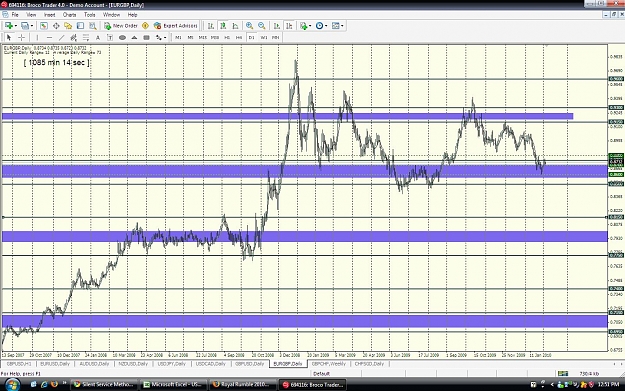Toggle Expert Advisors on or off

pos(176,26)
